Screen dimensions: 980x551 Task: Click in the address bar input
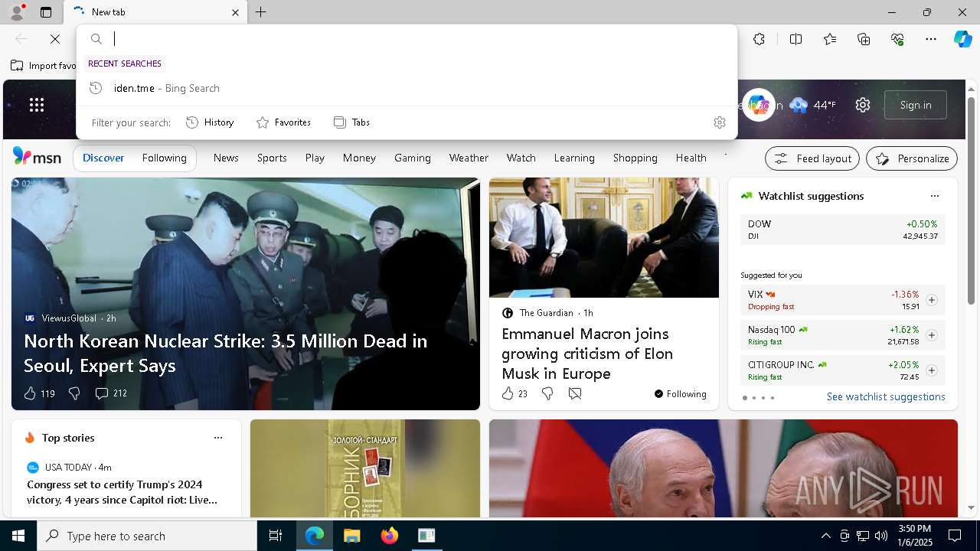coord(421,39)
